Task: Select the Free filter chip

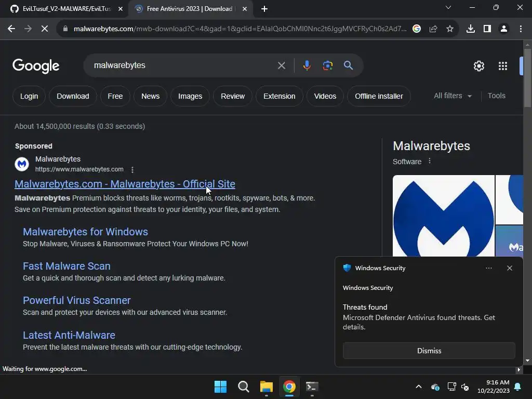Action: (x=115, y=96)
